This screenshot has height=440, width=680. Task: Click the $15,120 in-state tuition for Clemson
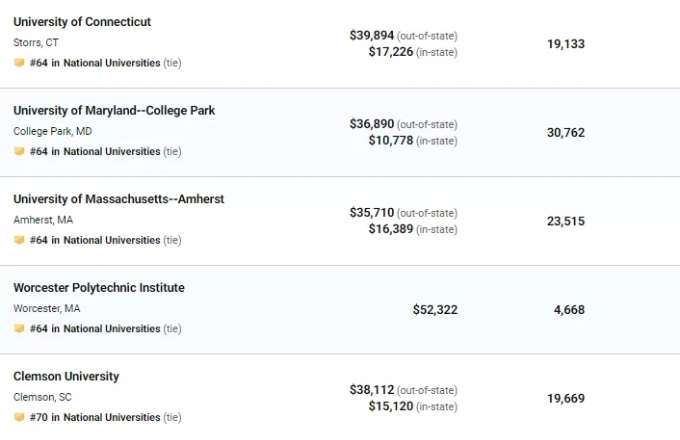(x=391, y=406)
